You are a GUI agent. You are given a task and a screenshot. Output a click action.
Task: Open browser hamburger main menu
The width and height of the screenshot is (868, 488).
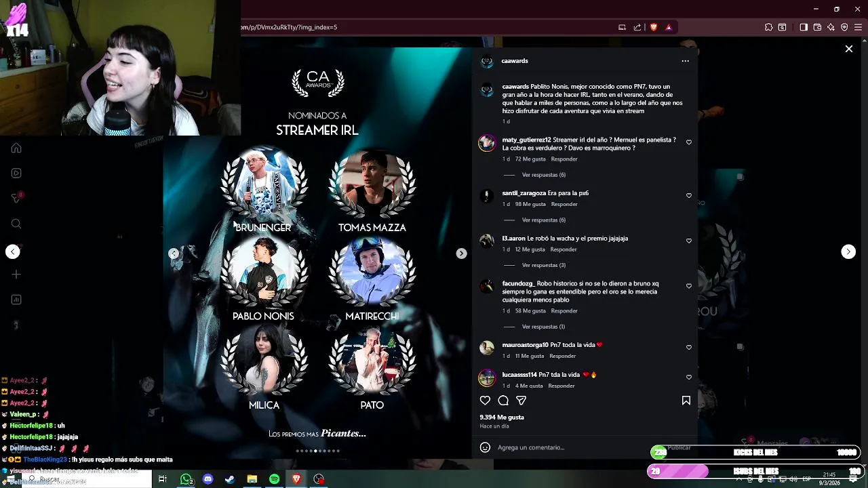tap(859, 27)
